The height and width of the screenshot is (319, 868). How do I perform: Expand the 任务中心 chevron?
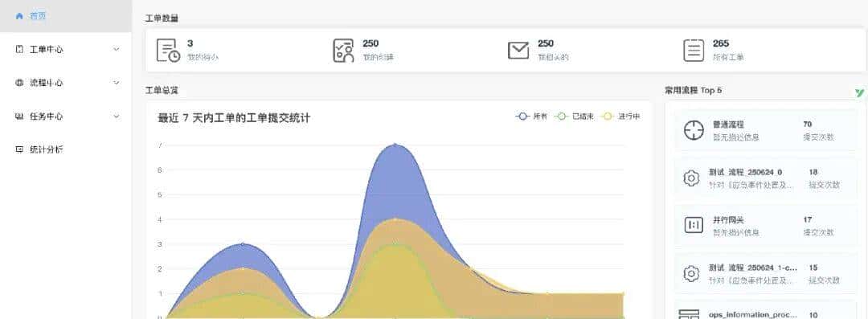click(117, 117)
